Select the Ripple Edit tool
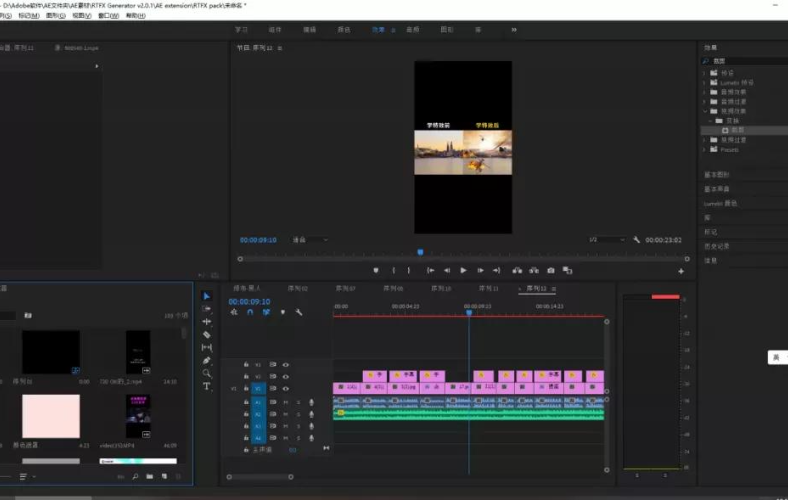788x500 pixels. pos(207,322)
